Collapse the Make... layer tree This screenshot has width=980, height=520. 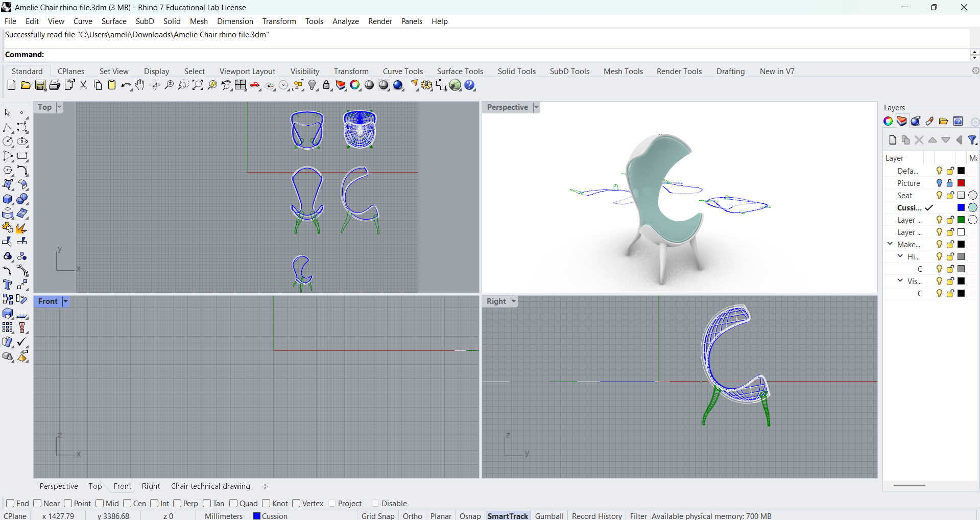tap(890, 244)
